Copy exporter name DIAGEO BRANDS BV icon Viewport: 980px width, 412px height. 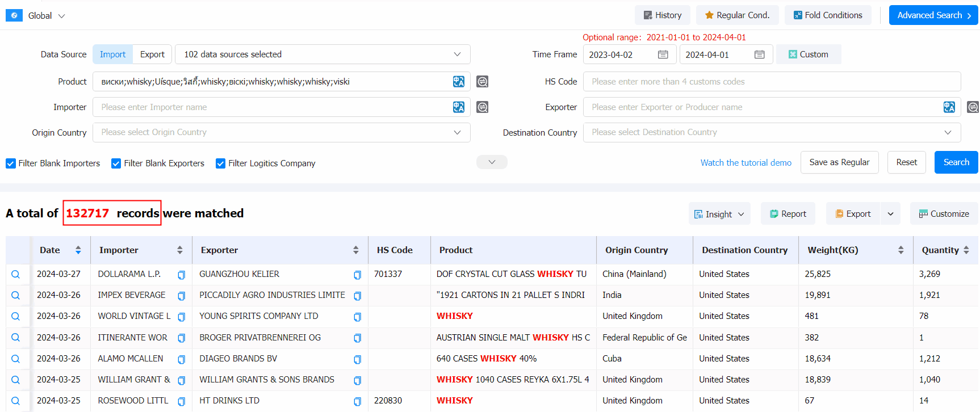[x=357, y=359]
